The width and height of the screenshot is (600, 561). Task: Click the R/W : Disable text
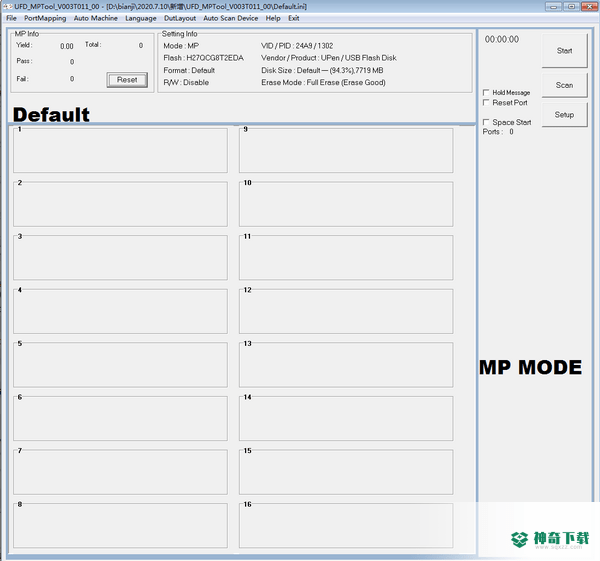click(x=186, y=82)
